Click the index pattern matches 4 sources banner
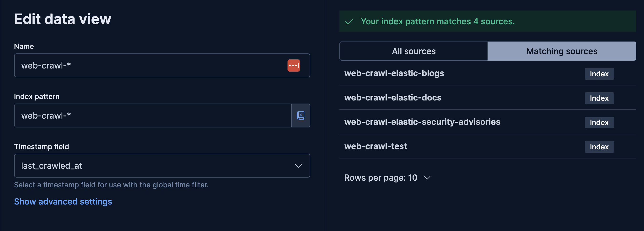644x231 pixels. [488, 21]
